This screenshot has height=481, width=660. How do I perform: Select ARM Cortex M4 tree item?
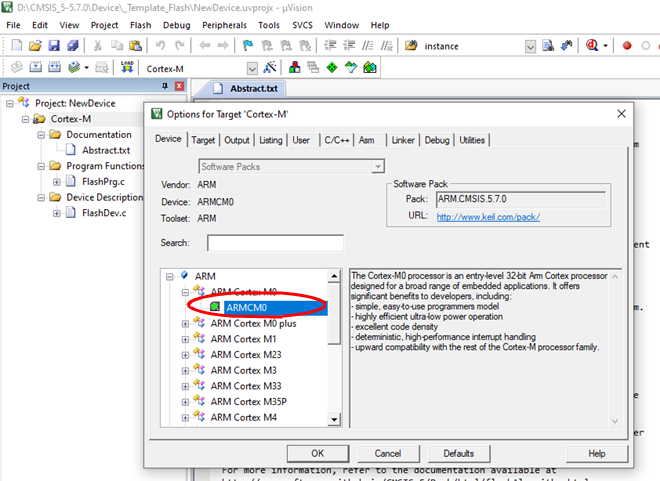[x=244, y=417]
